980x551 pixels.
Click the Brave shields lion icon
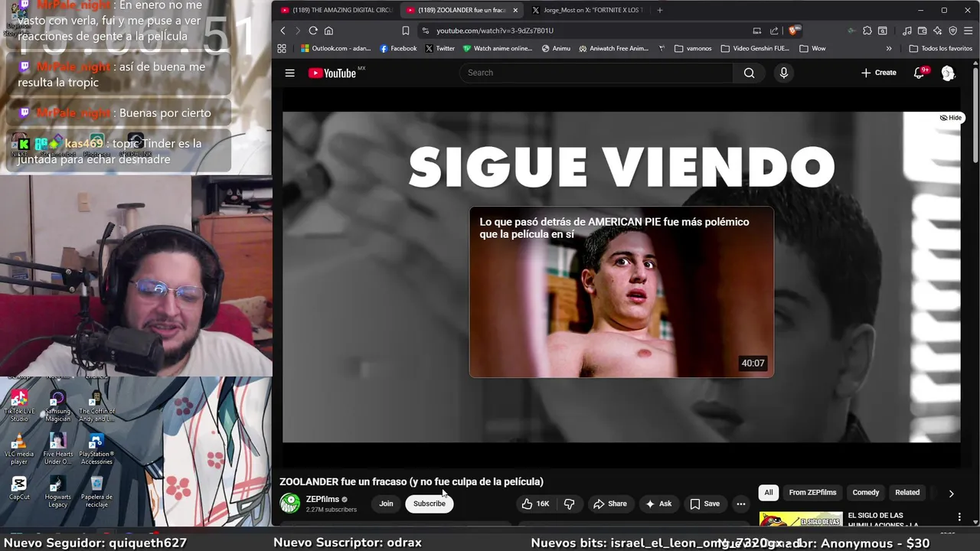click(793, 31)
